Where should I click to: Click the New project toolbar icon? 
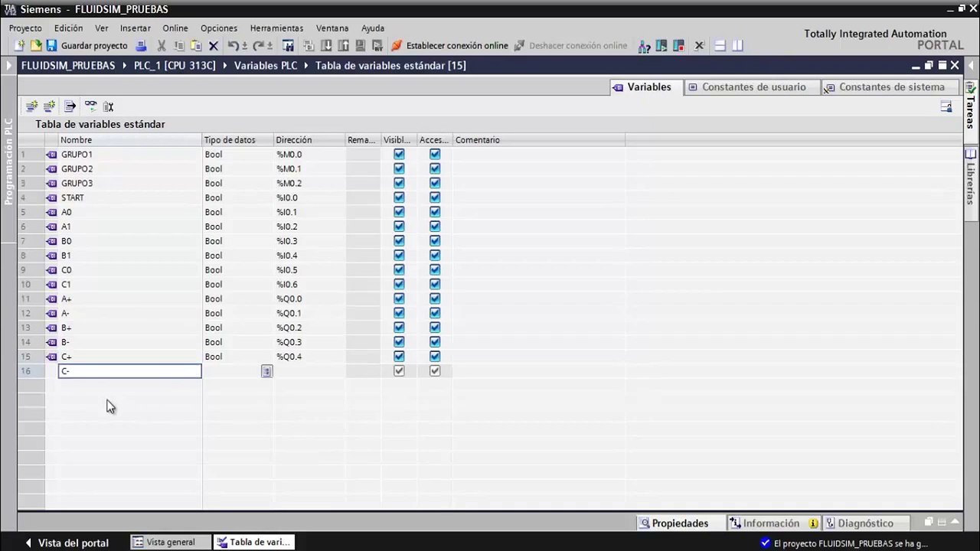point(20,46)
